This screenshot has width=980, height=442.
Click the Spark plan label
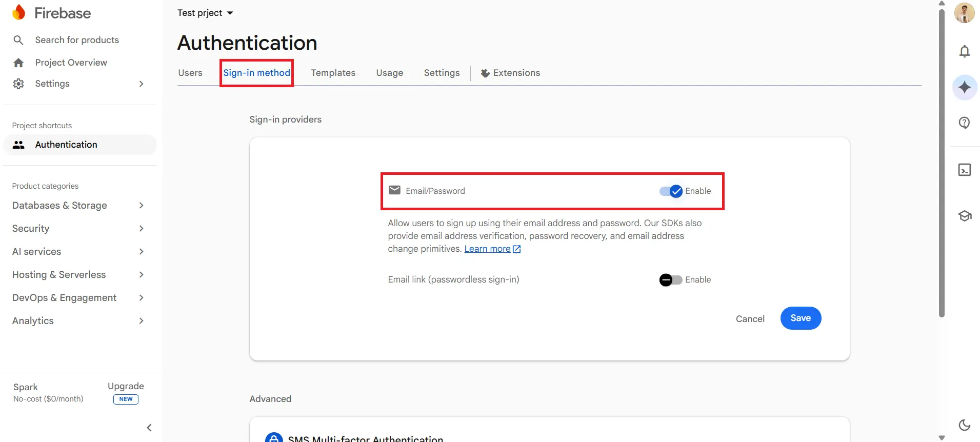click(x=26, y=387)
